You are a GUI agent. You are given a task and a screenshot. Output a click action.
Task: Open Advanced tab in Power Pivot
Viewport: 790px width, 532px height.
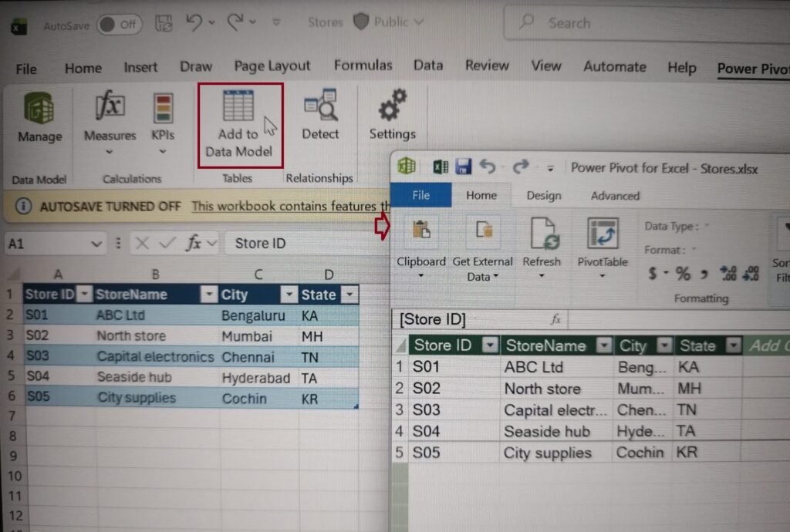pyautogui.click(x=615, y=195)
